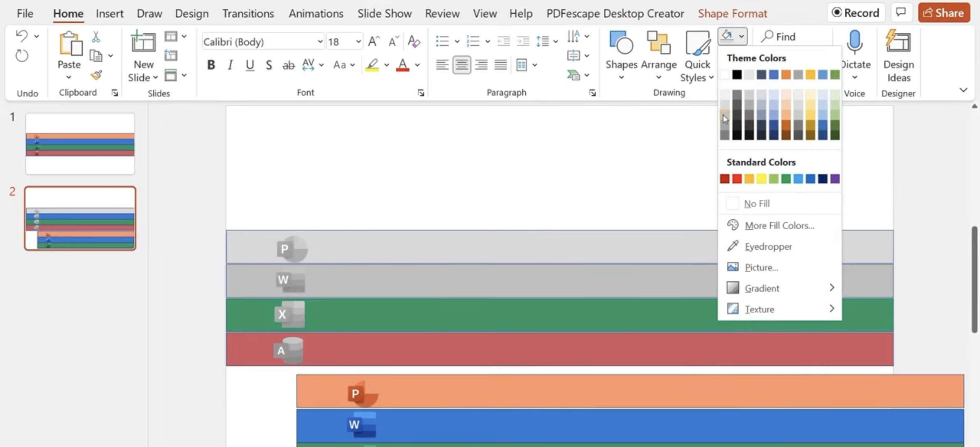
Task: Open the Texture submenu
Action: (780, 309)
